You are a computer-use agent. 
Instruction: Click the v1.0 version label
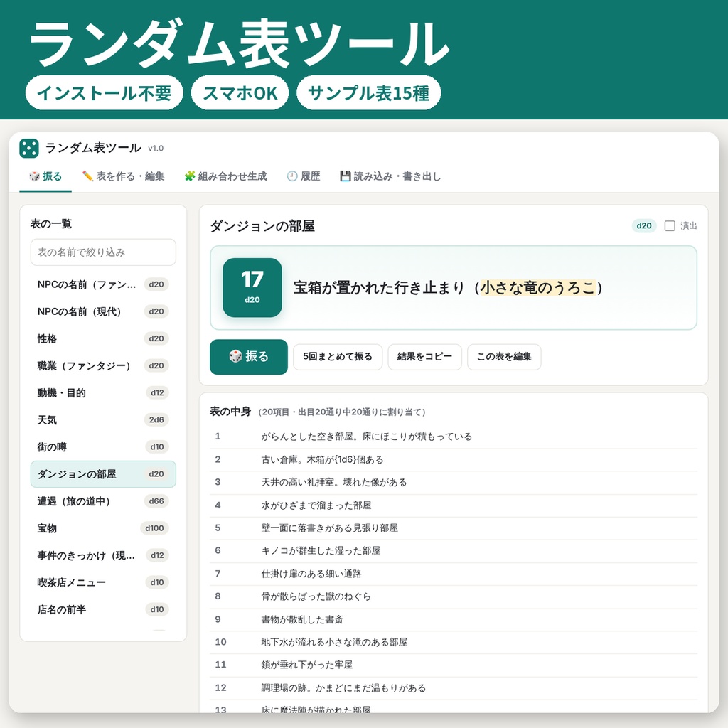point(156,149)
